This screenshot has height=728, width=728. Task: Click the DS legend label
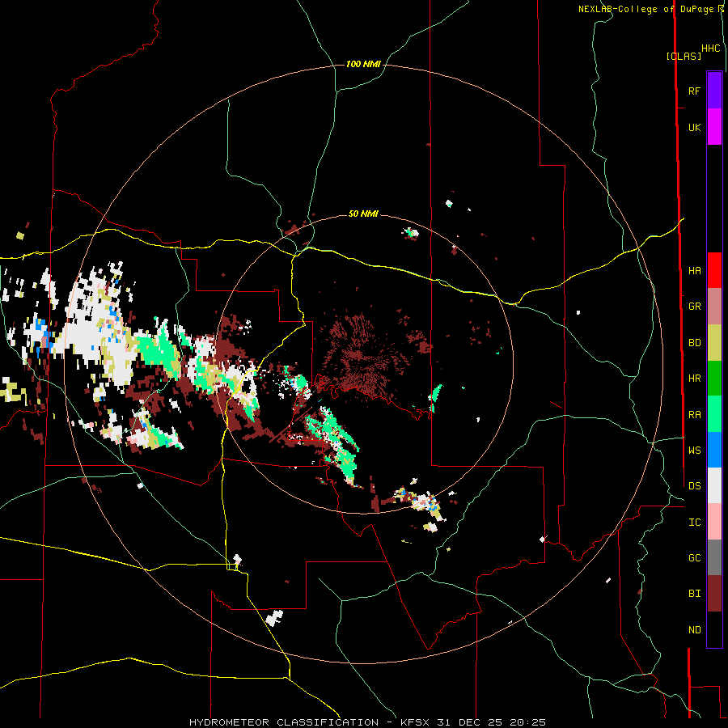pyautogui.click(x=694, y=486)
